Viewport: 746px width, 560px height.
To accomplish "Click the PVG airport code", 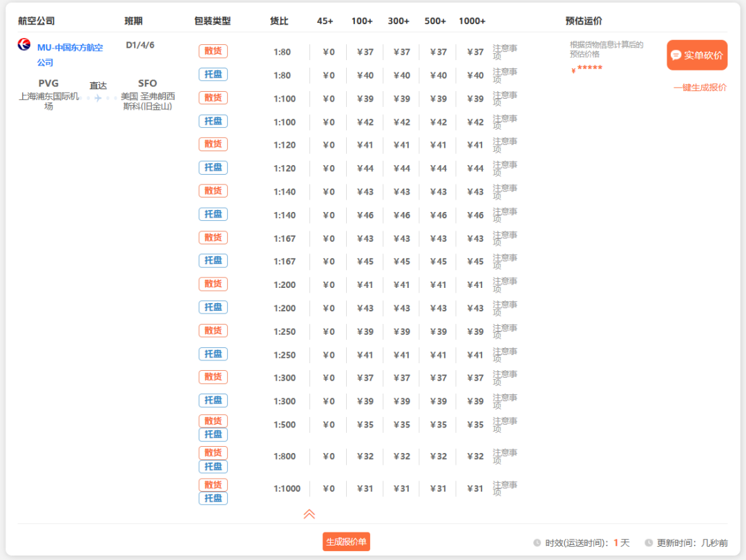I will [48, 84].
